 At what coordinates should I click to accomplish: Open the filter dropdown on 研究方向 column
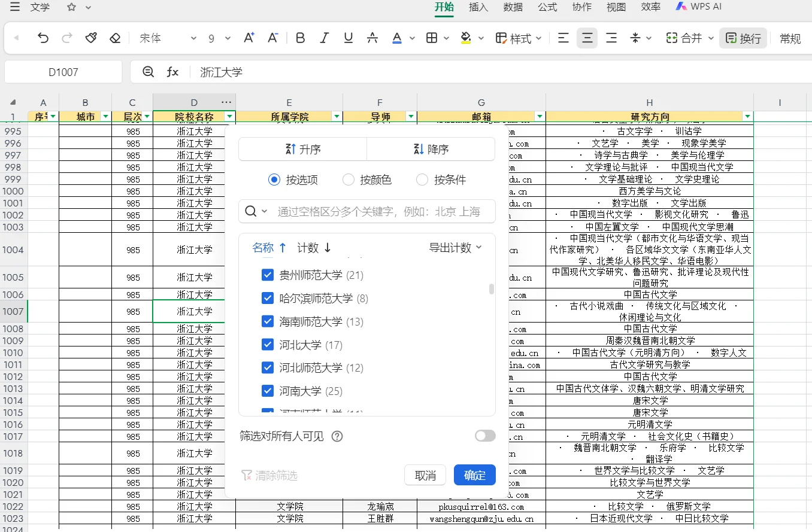point(747,117)
